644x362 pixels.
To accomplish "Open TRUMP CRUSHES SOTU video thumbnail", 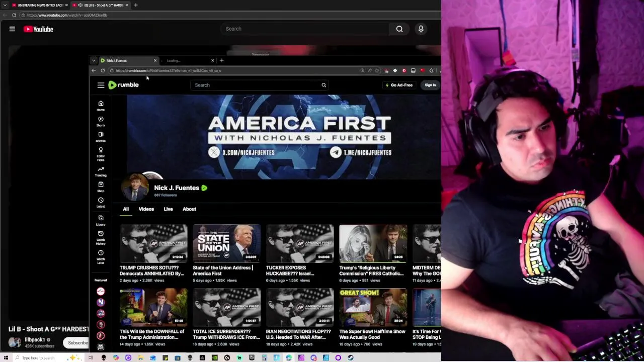I will 153,243.
